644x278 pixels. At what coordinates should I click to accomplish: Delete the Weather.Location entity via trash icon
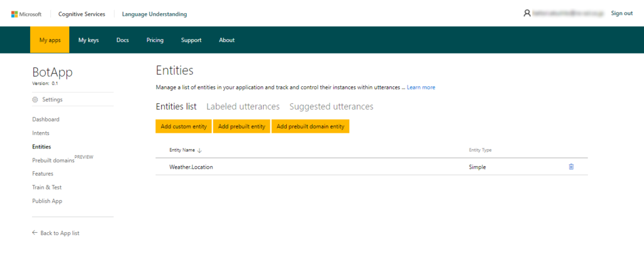pos(571,167)
